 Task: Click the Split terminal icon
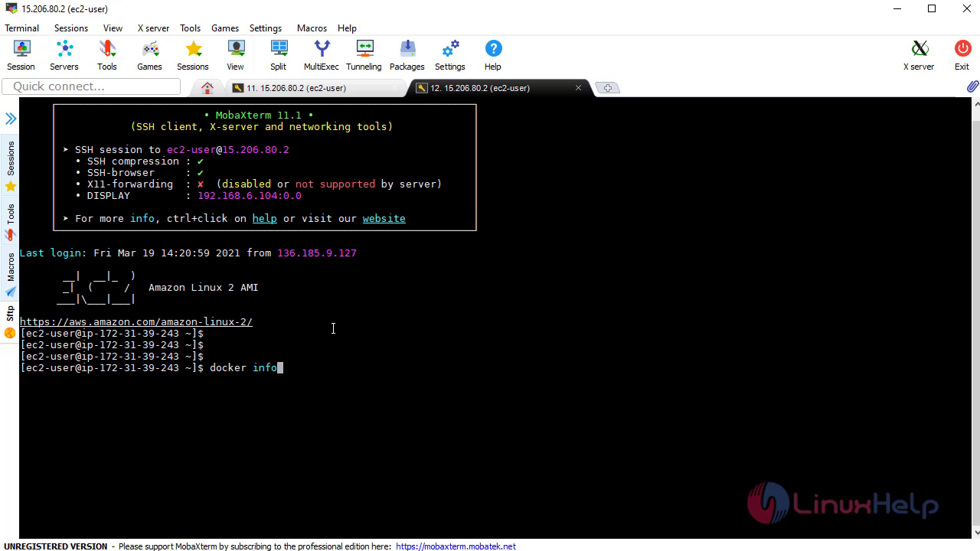tap(279, 55)
